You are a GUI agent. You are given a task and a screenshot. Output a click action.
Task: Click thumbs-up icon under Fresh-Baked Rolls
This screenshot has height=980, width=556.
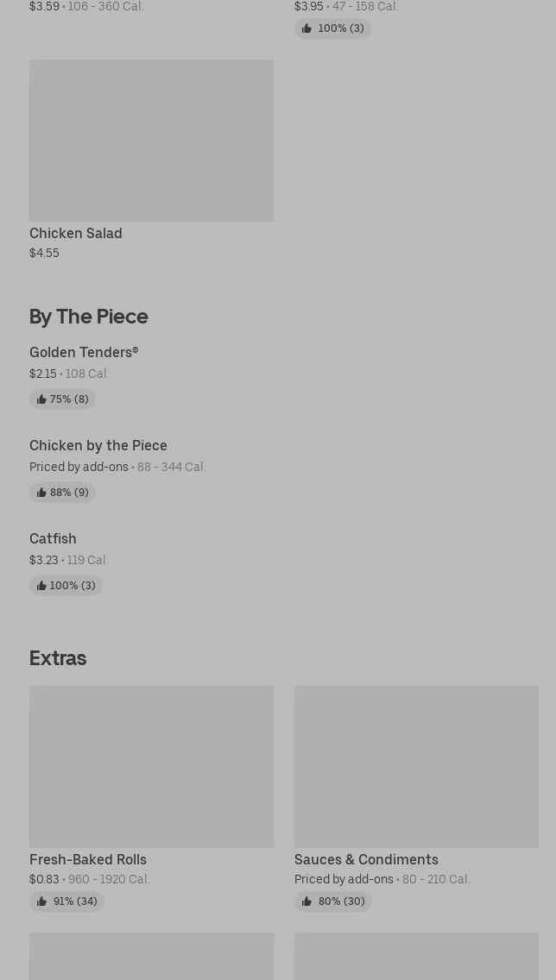point(41,901)
